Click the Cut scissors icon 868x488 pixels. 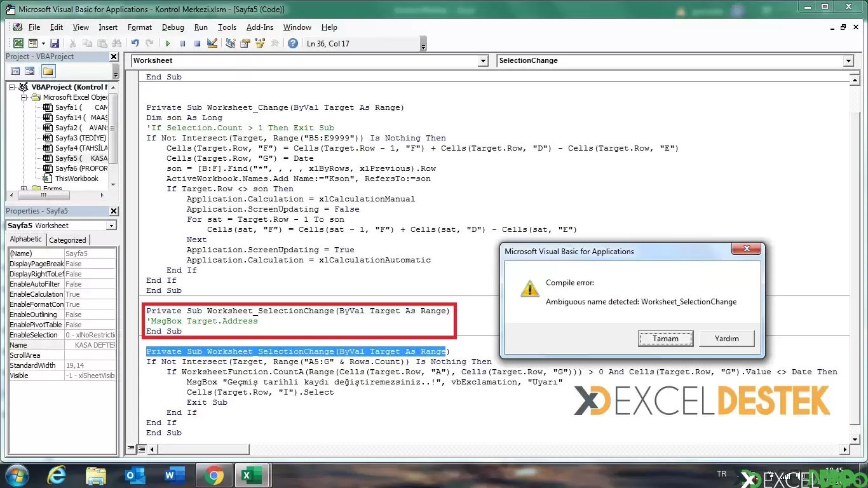[x=72, y=43]
